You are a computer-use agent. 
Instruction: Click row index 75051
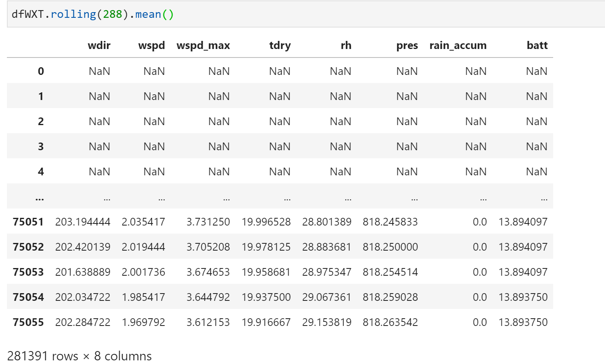click(x=28, y=222)
